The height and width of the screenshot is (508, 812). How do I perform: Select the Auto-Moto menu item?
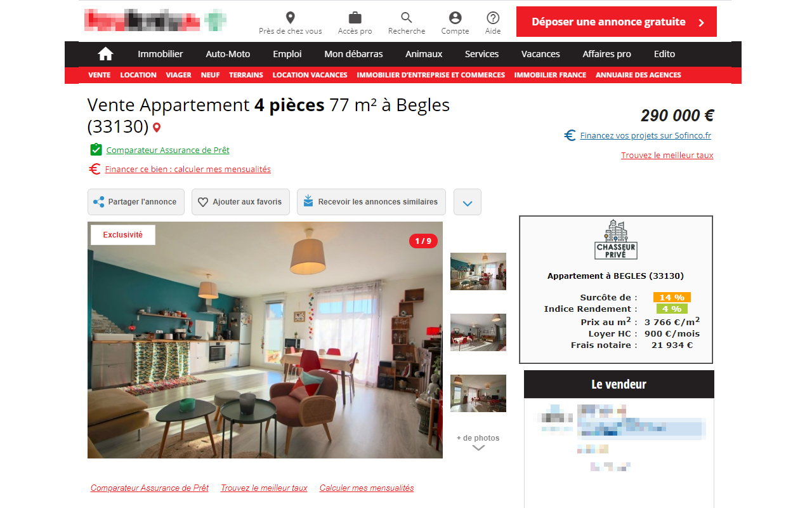point(228,54)
